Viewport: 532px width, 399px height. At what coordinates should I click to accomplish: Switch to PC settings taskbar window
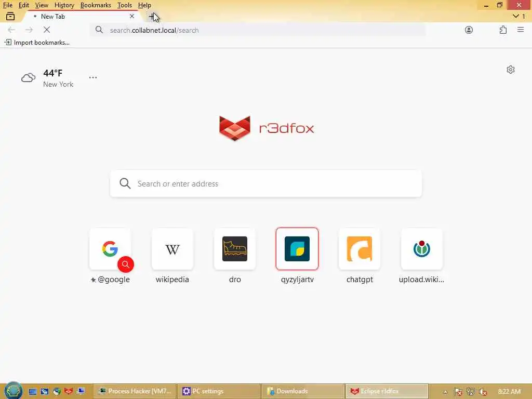tap(219, 391)
